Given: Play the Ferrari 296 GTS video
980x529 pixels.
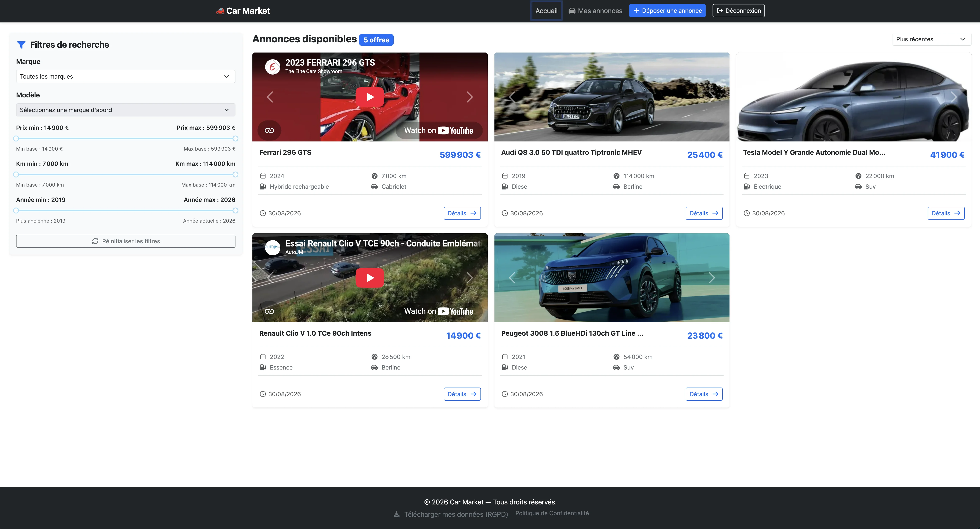Looking at the screenshot, I should tap(370, 97).
